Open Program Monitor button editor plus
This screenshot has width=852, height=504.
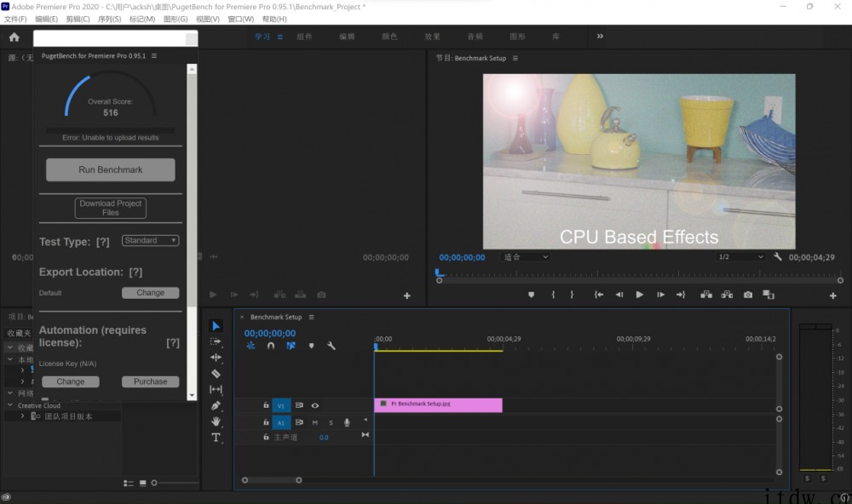point(833,295)
